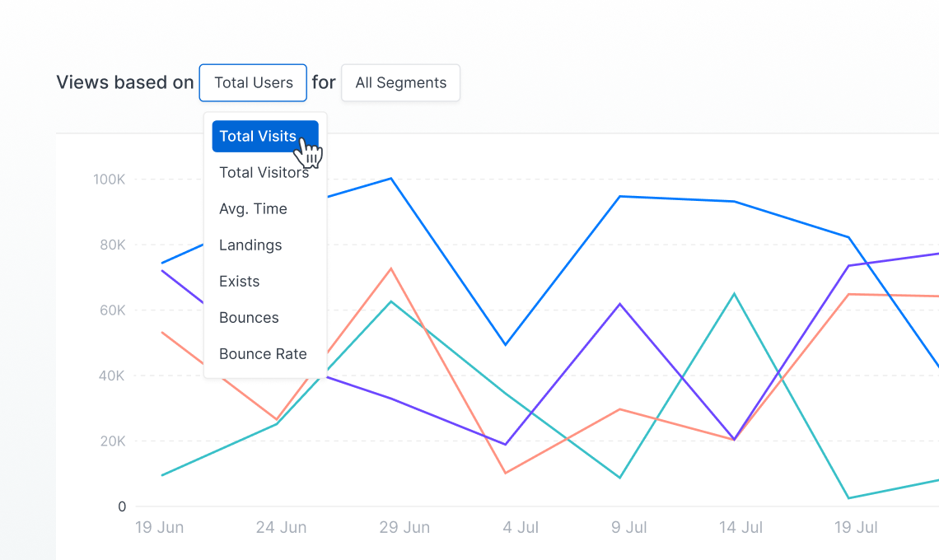Viewport: 939px width, 560px height.
Task: Click the 29 Jun date label
Action: pos(404,527)
